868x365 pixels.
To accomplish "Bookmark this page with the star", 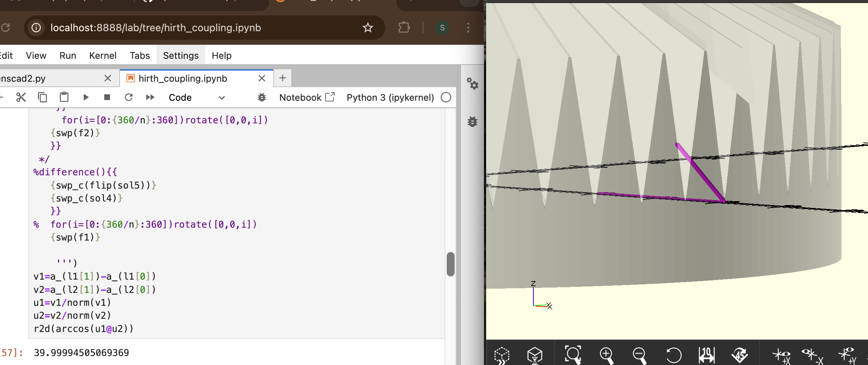I will (x=368, y=28).
